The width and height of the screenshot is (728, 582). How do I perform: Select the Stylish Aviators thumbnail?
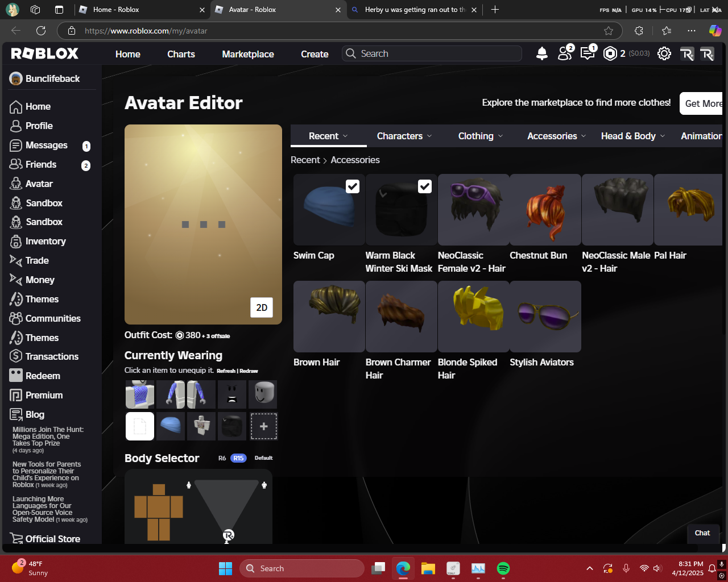coord(545,317)
